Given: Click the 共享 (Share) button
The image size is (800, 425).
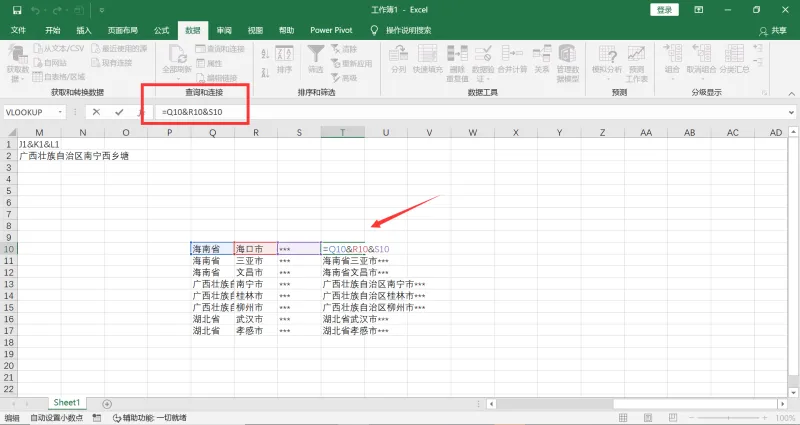Looking at the screenshot, I should (773, 31).
